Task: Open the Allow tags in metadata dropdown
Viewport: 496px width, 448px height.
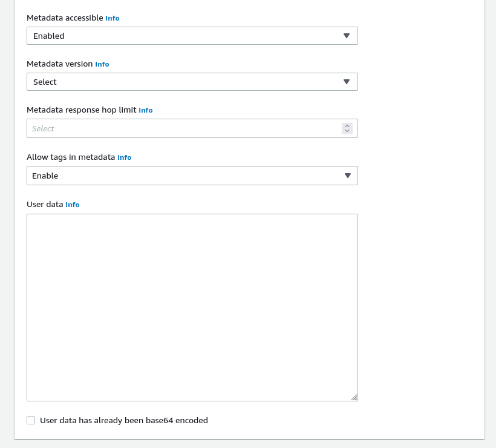Action: tap(181, 176)
